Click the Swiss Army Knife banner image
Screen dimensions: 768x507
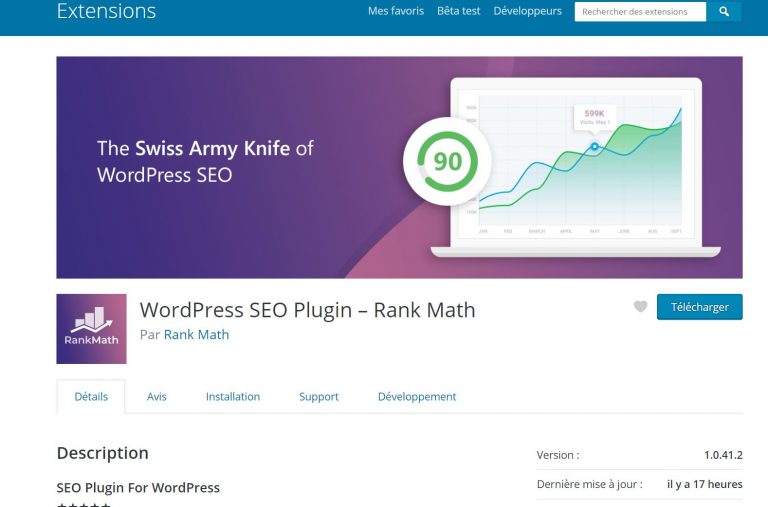coord(399,168)
